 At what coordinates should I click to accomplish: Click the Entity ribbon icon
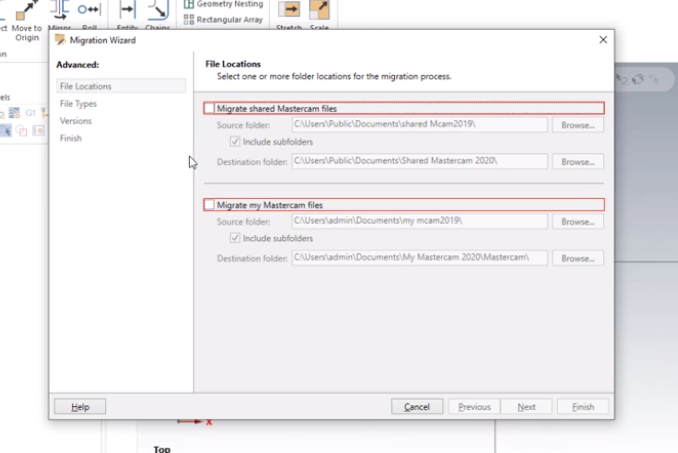pyautogui.click(x=127, y=11)
